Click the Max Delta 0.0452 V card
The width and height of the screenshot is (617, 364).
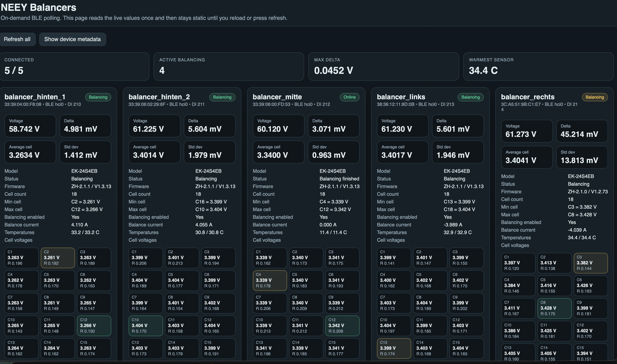[383, 66]
